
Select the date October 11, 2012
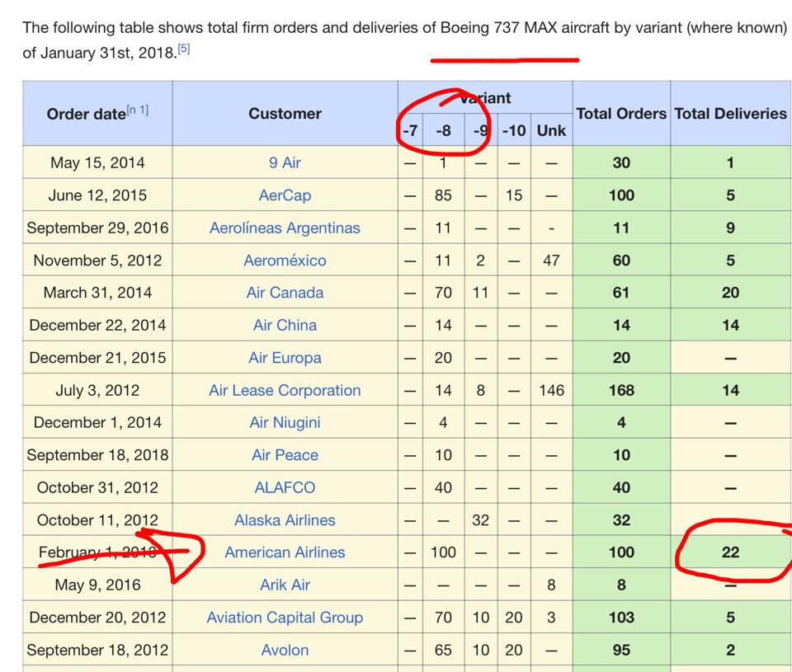click(x=97, y=520)
